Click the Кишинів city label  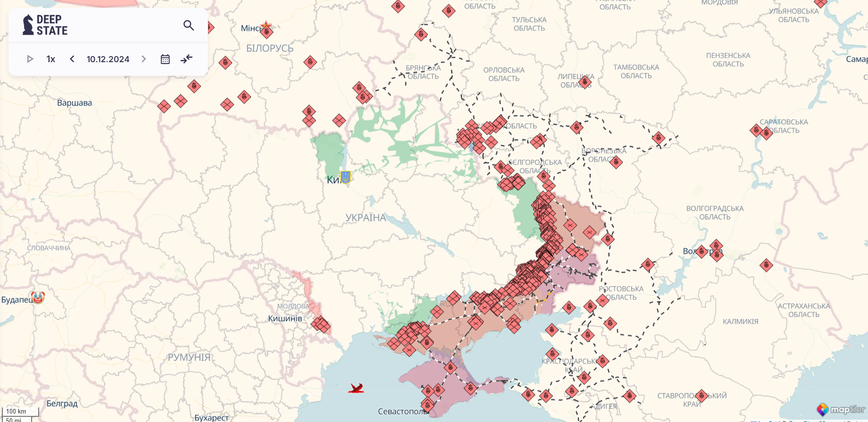pos(285,318)
